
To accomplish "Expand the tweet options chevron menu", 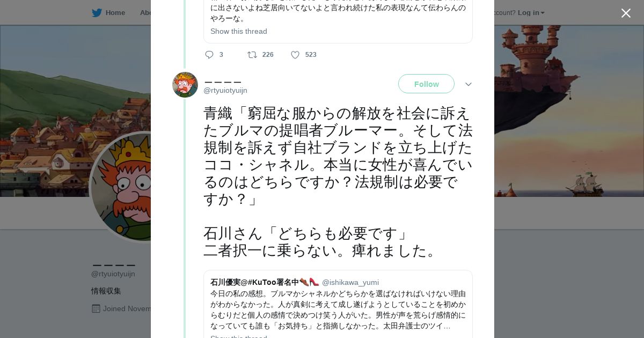I will (468, 84).
